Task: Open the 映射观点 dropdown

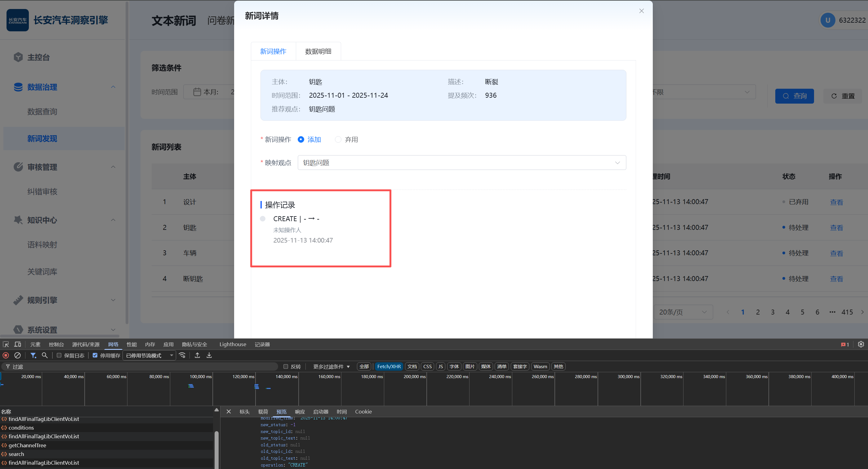Action: tap(462, 163)
